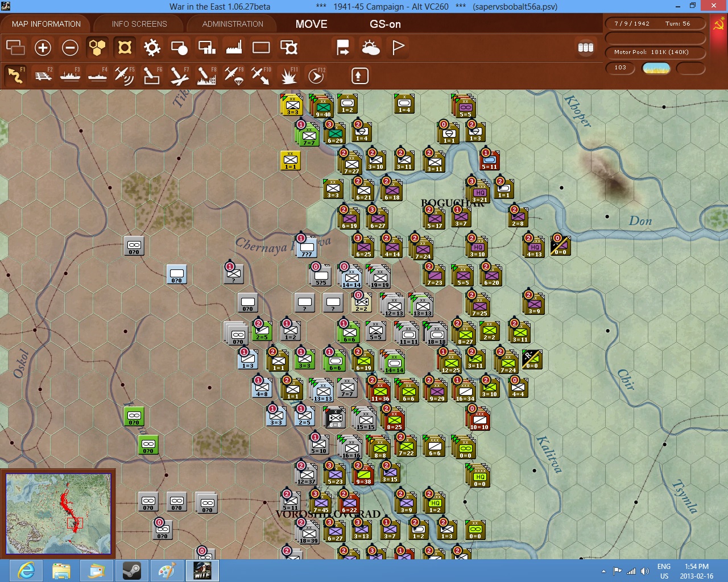
Task: Click the Soviet hammer and sickle emblem
Action: (718, 24)
